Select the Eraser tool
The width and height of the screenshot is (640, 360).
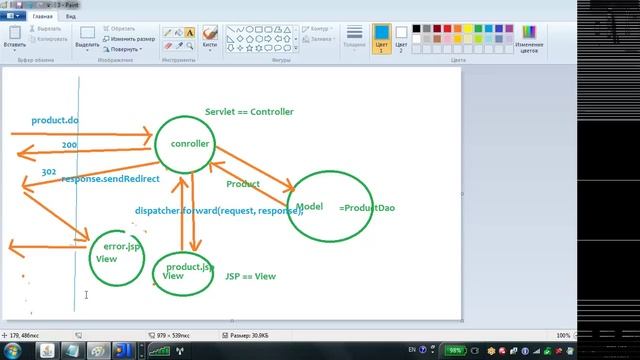tap(168, 46)
